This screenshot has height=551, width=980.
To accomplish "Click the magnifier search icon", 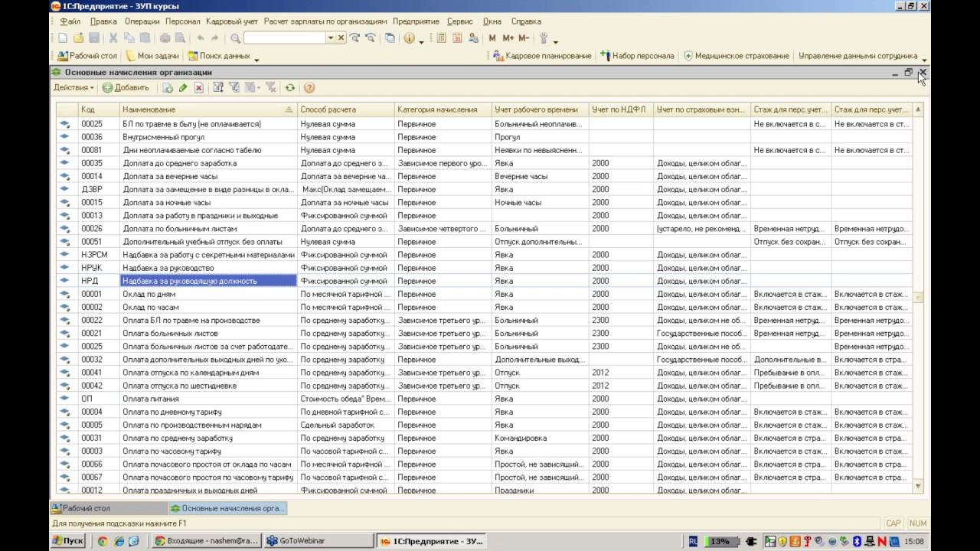I will [x=235, y=38].
